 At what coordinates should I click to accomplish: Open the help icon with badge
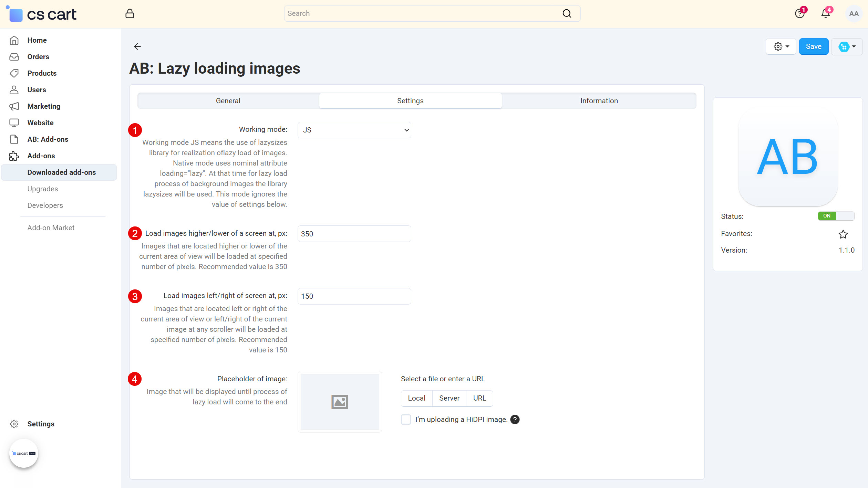[x=799, y=13]
